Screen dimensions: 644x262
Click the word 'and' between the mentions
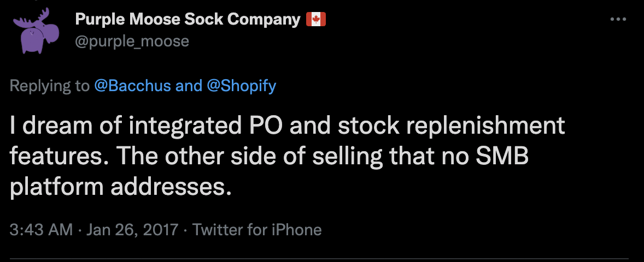click(x=189, y=86)
